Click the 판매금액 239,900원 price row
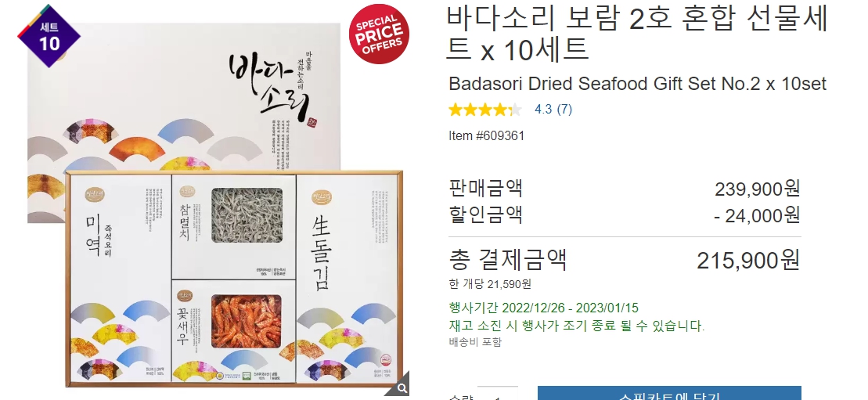Screen dimensions: 868x400 625,189
